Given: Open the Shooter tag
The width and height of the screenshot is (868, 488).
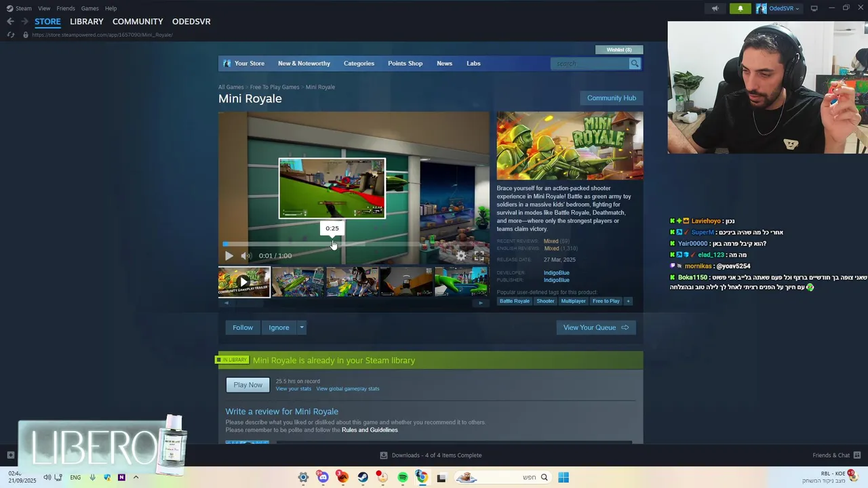Looking at the screenshot, I should coord(545,301).
